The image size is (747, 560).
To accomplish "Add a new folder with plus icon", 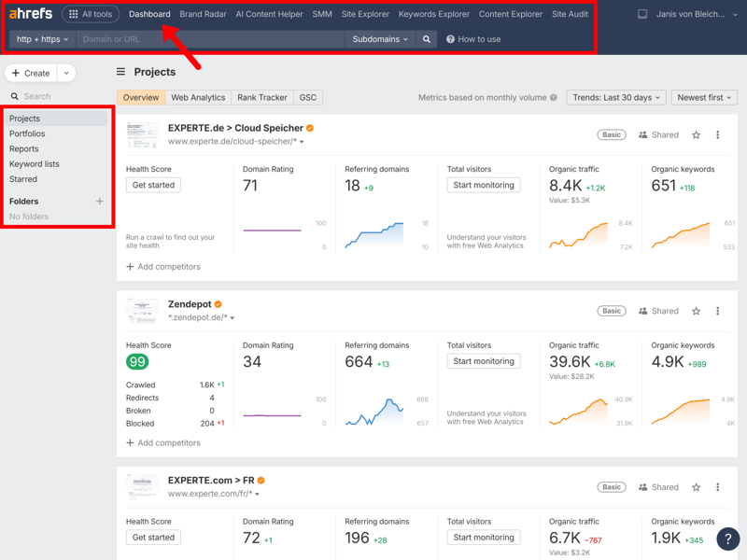I will 100,202.
